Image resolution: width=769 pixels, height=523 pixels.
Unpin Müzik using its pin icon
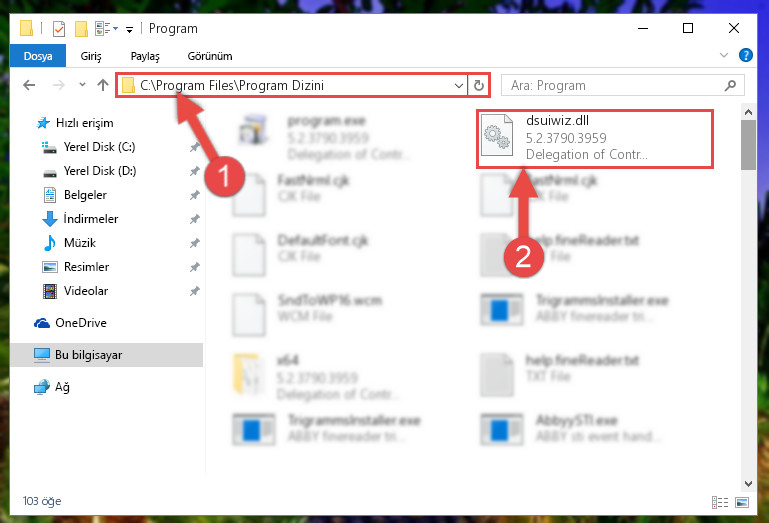[195, 243]
